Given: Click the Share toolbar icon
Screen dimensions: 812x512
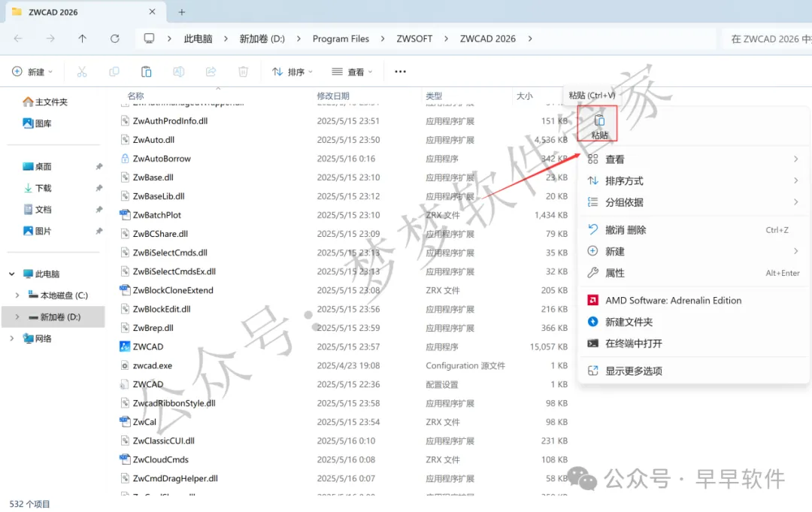Looking at the screenshot, I should pos(211,72).
